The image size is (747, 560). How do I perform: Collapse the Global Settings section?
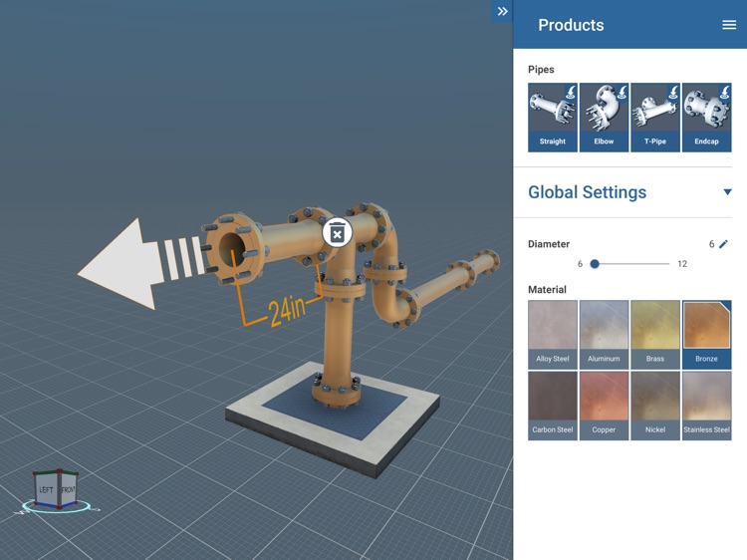click(x=727, y=192)
